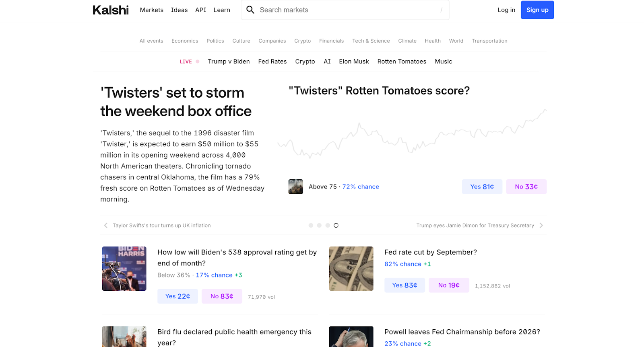
Task: Go to next story chevron arrow
Action: (x=541, y=226)
